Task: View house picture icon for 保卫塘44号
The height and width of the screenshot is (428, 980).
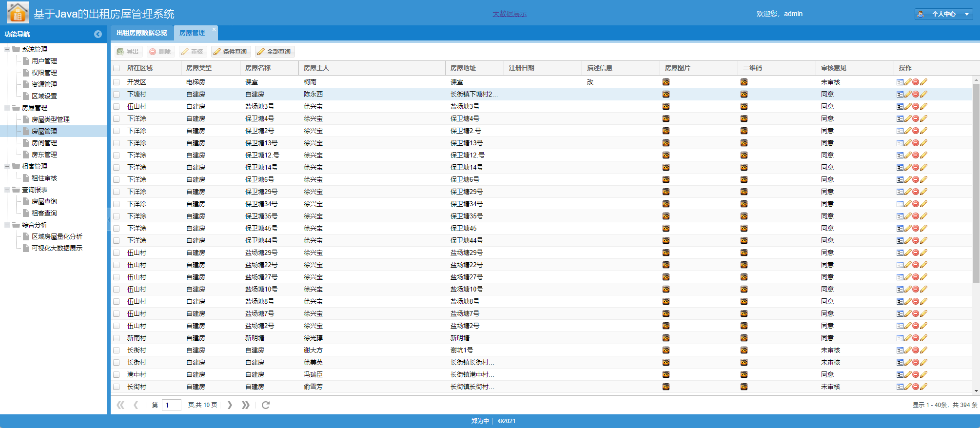Action: tap(666, 240)
